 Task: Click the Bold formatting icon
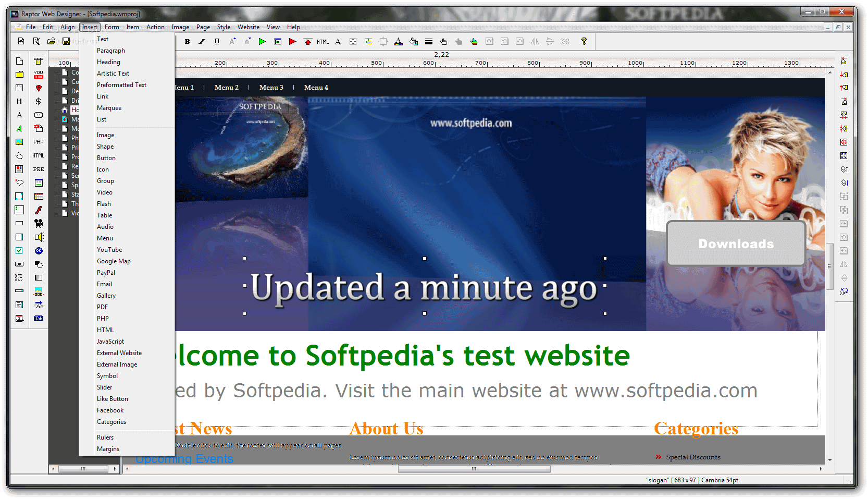tap(187, 42)
